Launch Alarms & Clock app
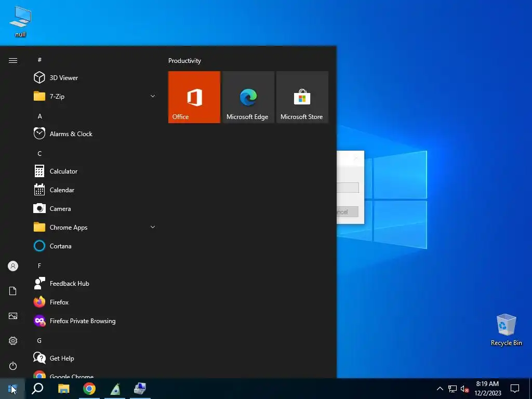Screen dimensions: 532x399 [x=95, y=134]
